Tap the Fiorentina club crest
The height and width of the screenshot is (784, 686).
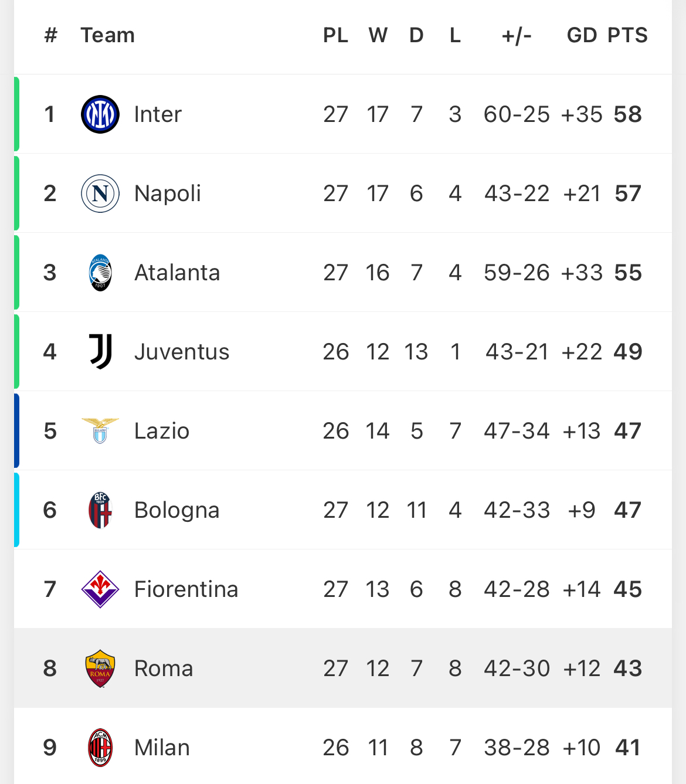100,589
